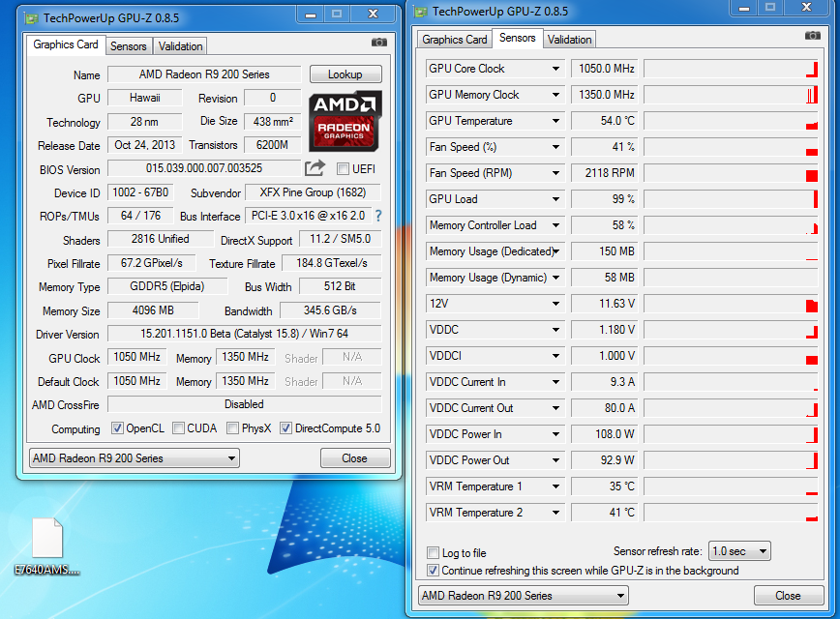Click GPU-Z title bar icon of left window

(x=32, y=18)
